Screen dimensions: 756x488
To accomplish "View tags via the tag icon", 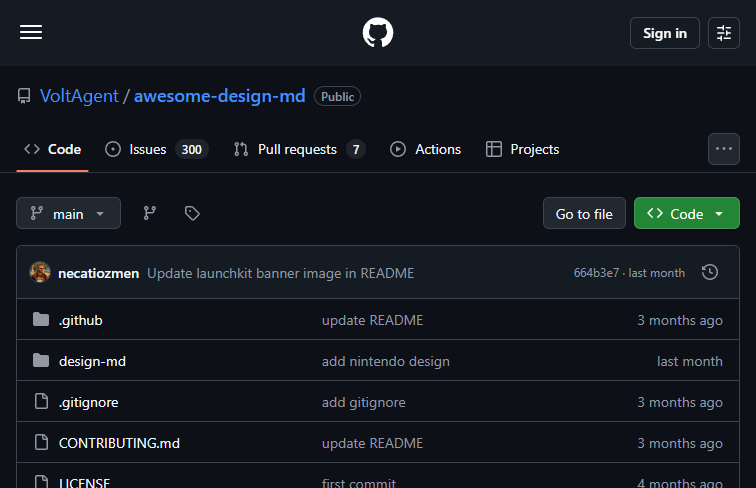I will 192,213.
